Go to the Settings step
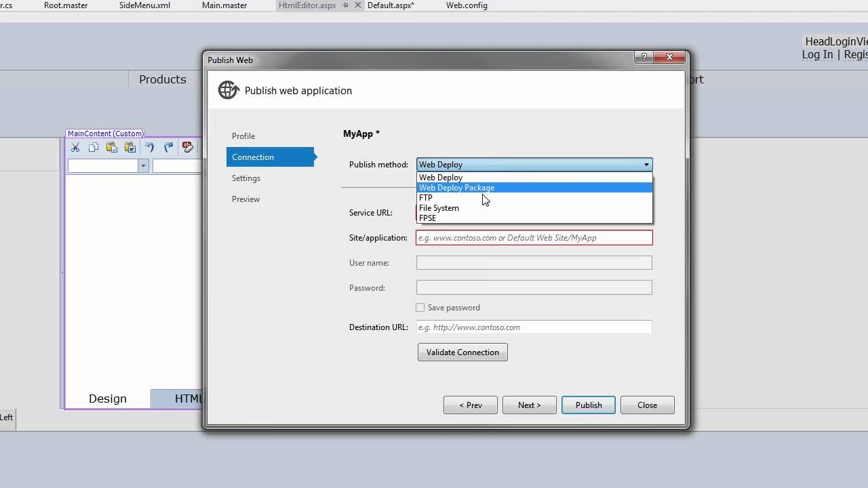The height and width of the screenshot is (488, 868). pos(246,178)
